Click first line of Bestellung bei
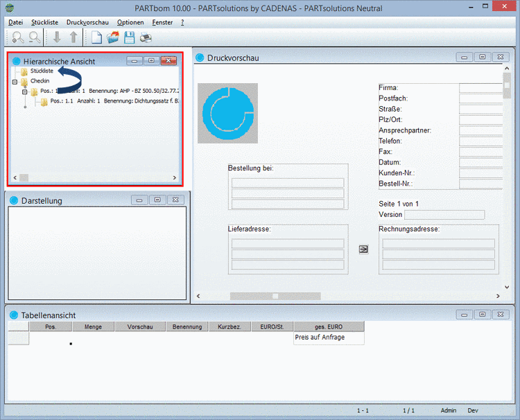 tap(288, 183)
